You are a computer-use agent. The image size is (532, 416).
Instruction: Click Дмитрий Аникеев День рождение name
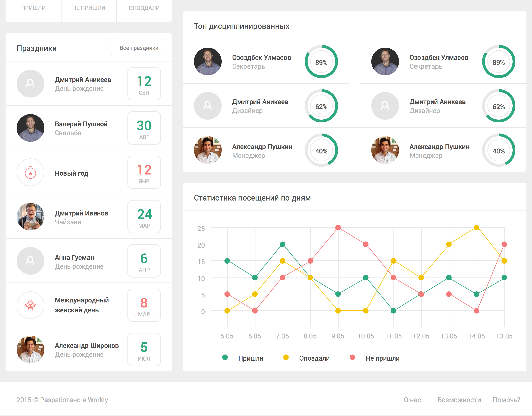(x=83, y=80)
